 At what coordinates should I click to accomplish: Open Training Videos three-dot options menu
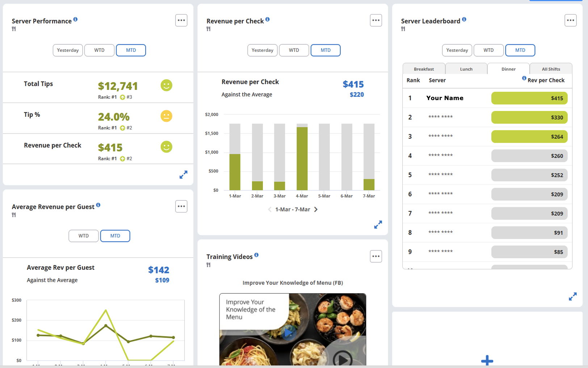(x=376, y=256)
